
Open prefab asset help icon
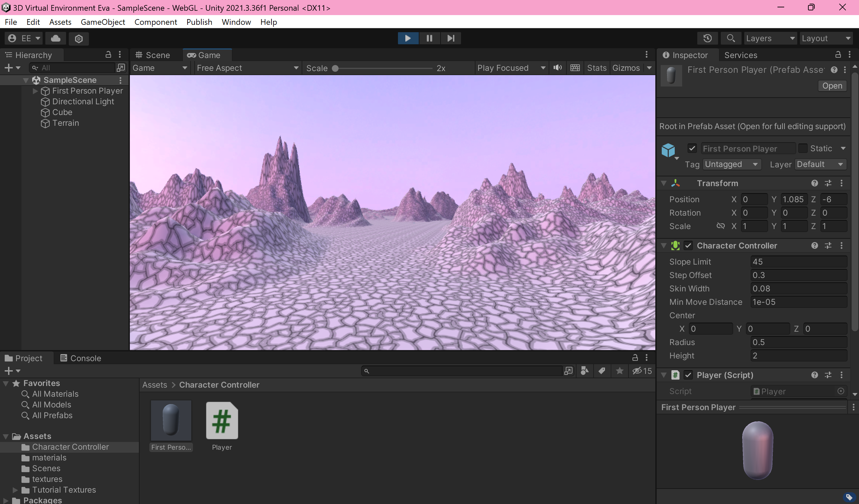(834, 70)
